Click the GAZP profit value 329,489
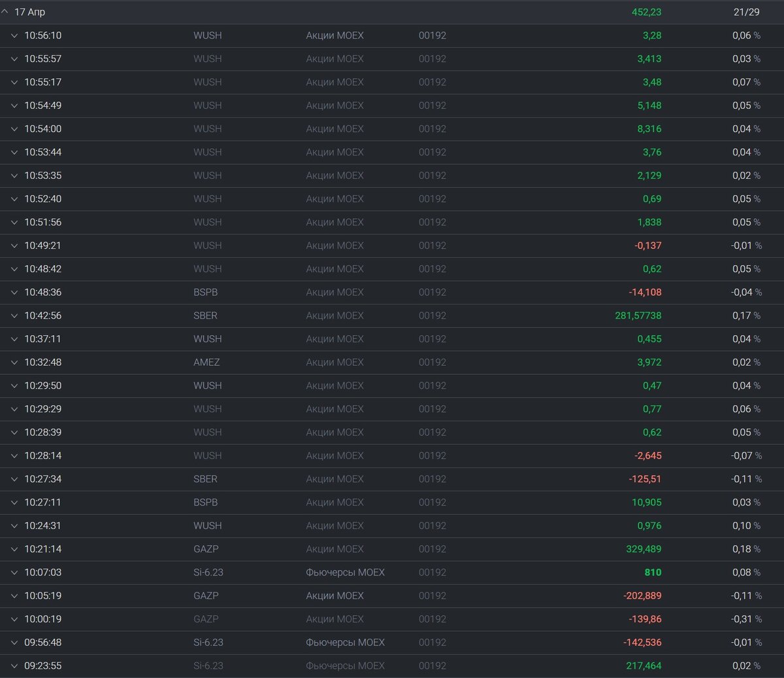 [644, 549]
